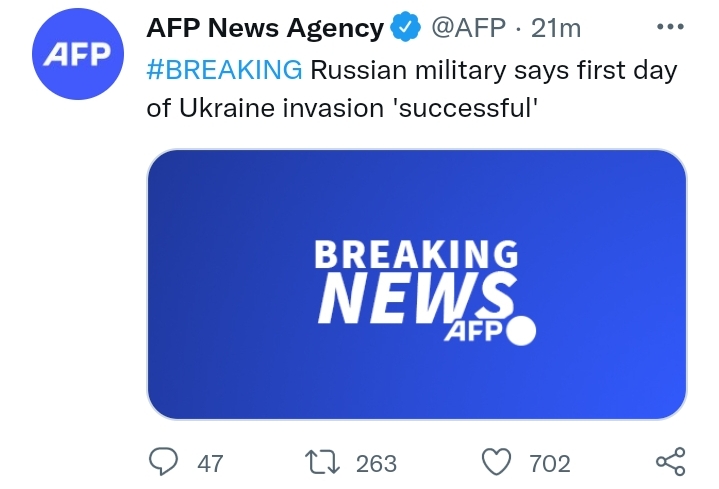Viewport: 719px width, 489px height.
Task: Click the like count 702
Action: coord(550,463)
